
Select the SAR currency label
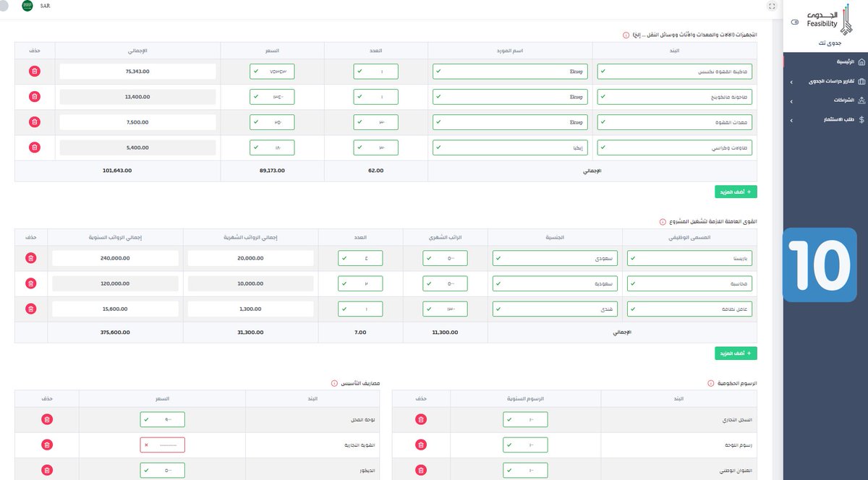click(x=45, y=6)
